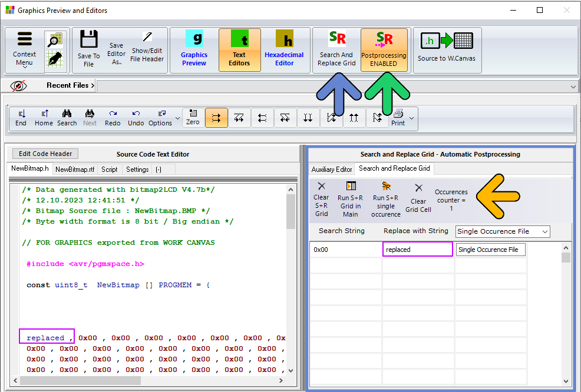
Task: Switch to the NewBitmap.rtf tab
Action: (75, 169)
